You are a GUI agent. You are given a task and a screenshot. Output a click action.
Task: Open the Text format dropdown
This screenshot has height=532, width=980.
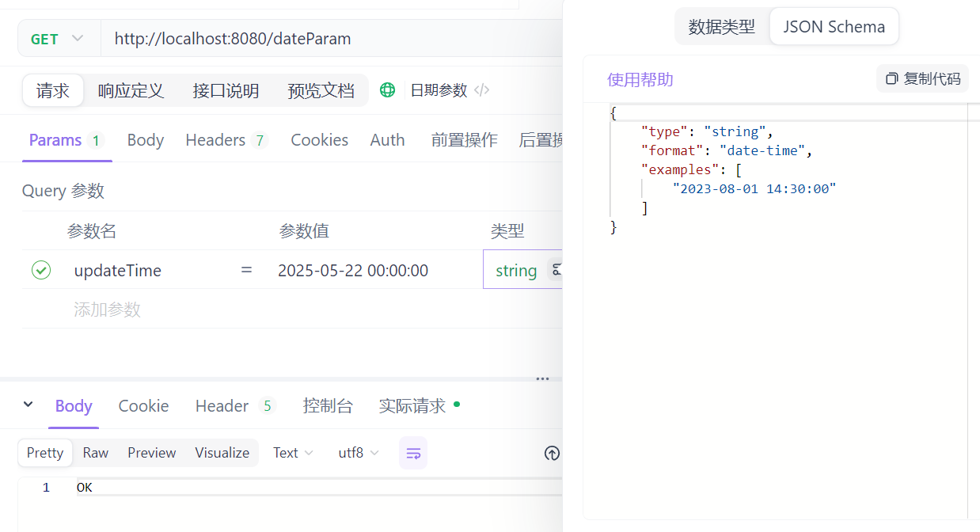pyautogui.click(x=293, y=453)
